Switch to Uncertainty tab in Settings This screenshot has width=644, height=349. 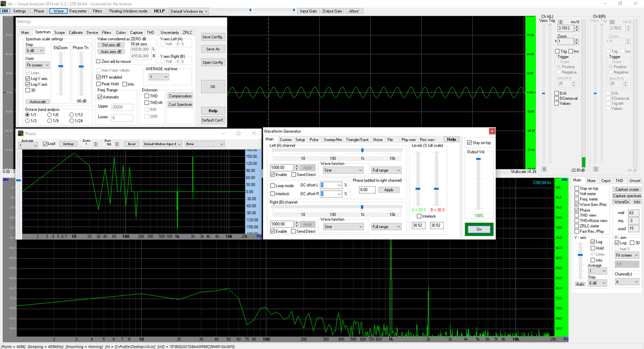tap(170, 32)
